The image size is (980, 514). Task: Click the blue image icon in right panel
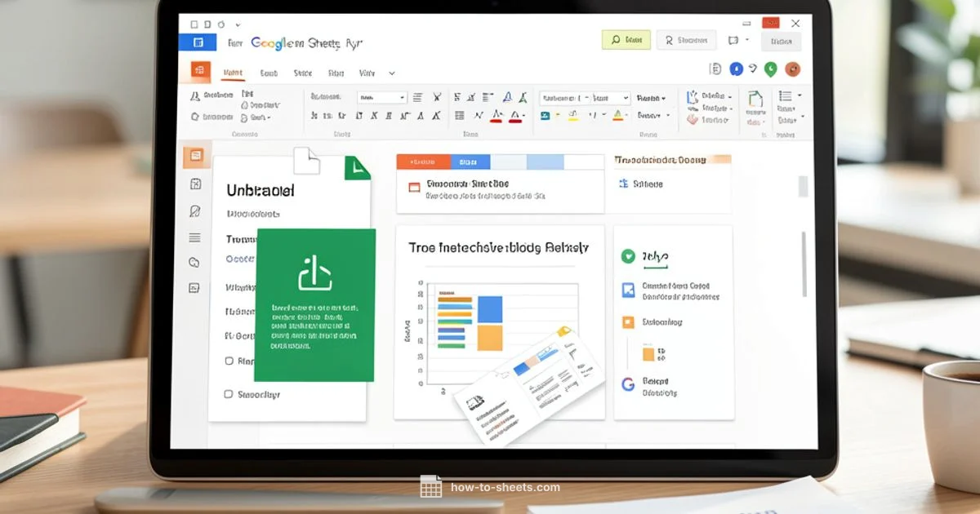click(627, 290)
